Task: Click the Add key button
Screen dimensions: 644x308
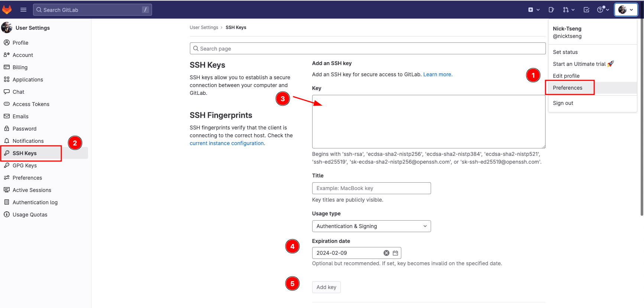Action: point(326,287)
